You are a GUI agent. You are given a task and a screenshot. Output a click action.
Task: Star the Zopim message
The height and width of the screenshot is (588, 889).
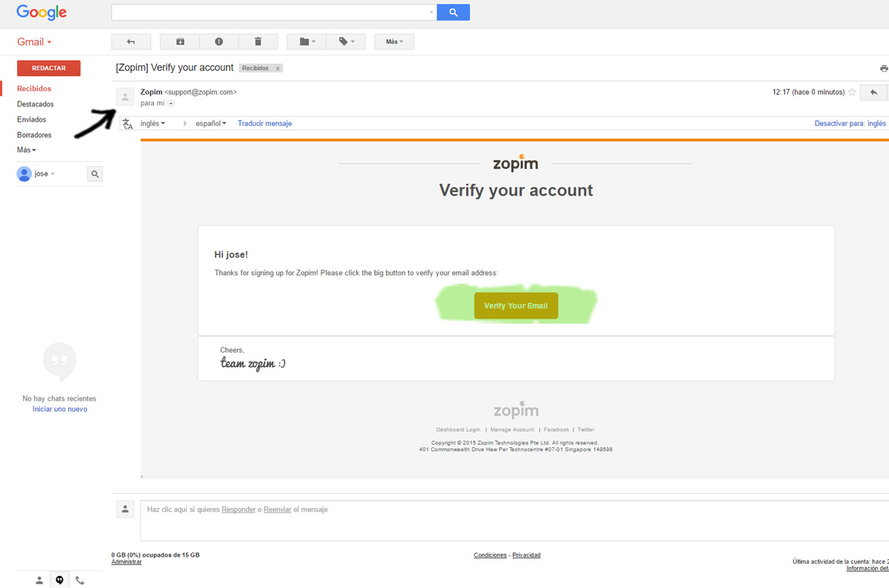[x=852, y=93]
